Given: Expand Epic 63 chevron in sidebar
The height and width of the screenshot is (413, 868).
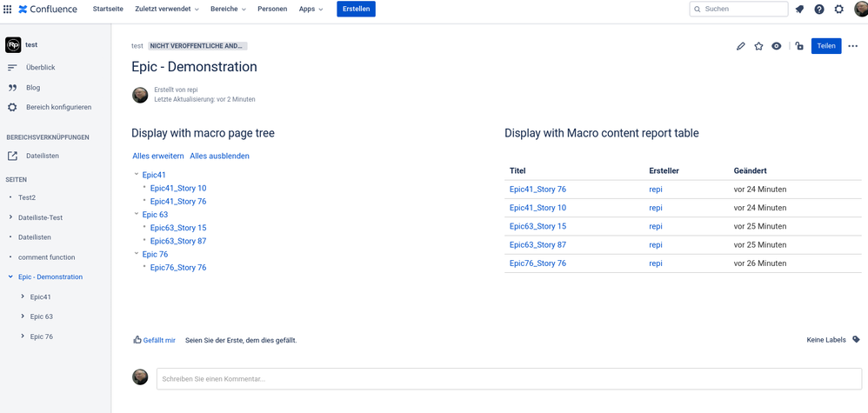Looking at the screenshot, I should (x=23, y=316).
